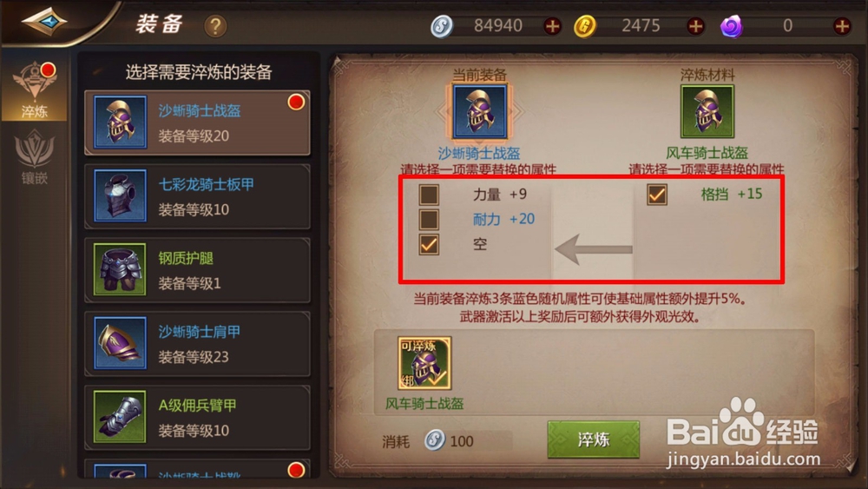This screenshot has width=868, height=489.
Task: Click the 风车骑士战盔 material icon at top
Action: tap(707, 112)
